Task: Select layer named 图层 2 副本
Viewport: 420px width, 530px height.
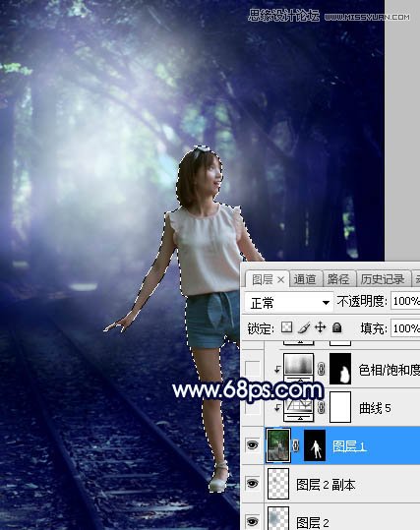Action: click(x=326, y=485)
